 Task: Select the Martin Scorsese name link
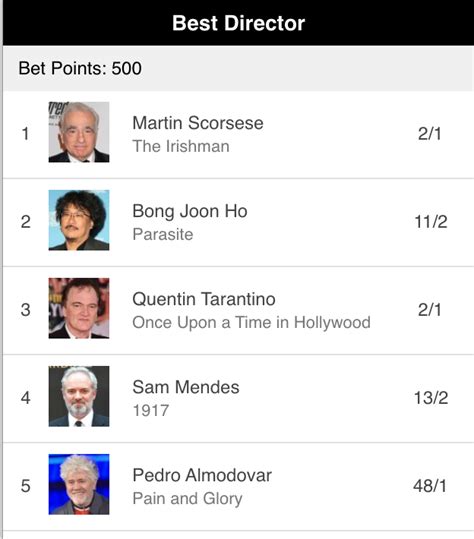[198, 123]
